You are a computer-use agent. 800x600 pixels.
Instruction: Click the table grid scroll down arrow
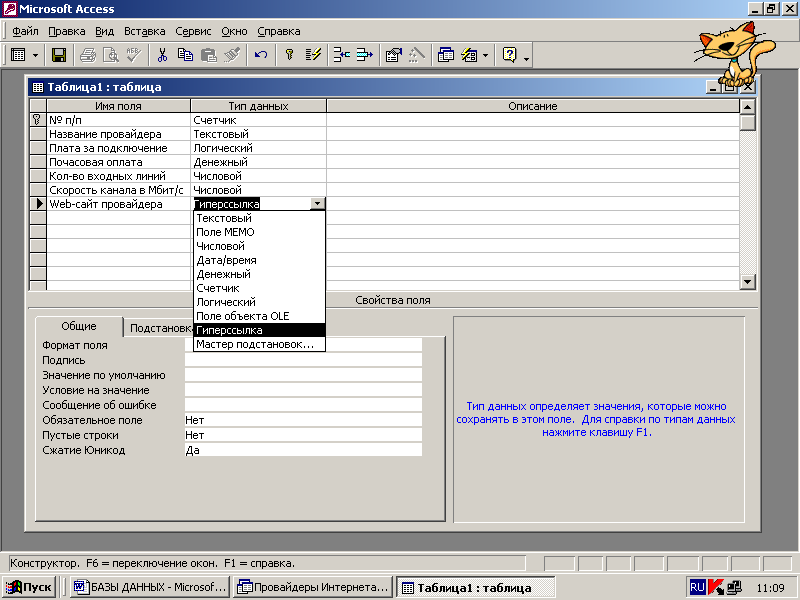click(x=747, y=282)
